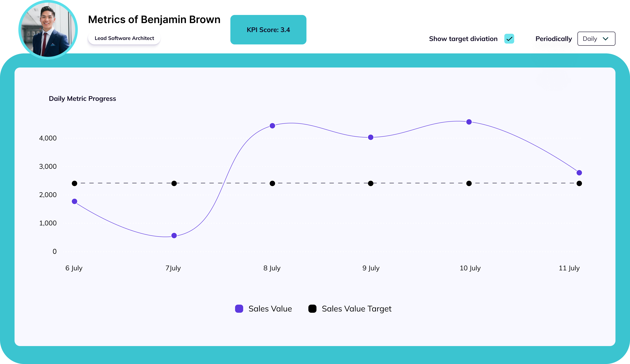630x364 pixels.
Task: Click the Lead Software Architect role badge
Action: (x=124, y=38)
